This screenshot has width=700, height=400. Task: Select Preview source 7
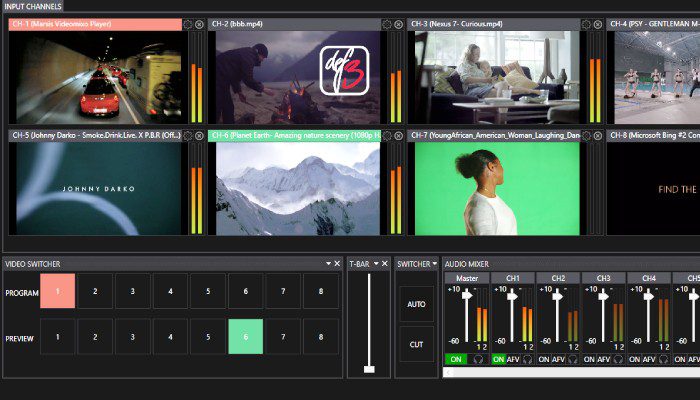283,337
